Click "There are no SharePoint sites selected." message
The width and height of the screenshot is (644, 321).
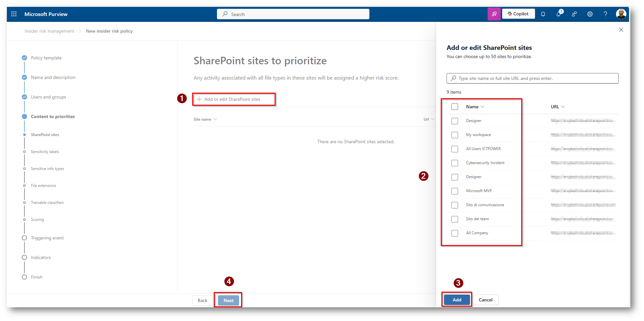[x=356, y=142]
